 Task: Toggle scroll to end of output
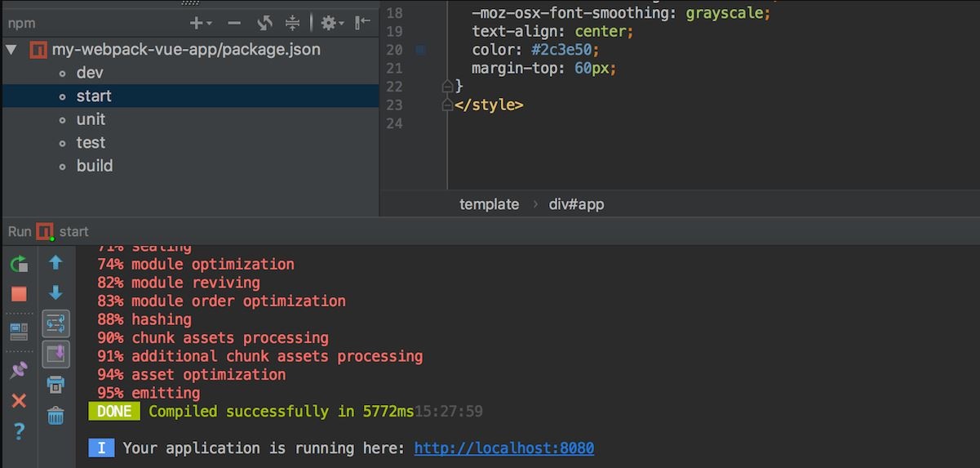(55, 354)
